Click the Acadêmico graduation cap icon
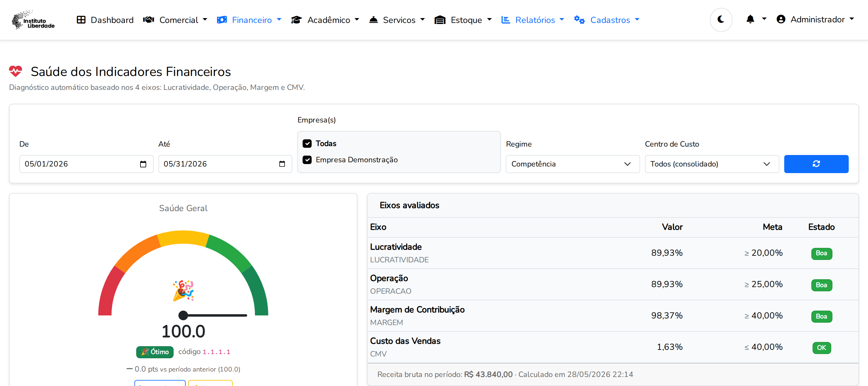Screen dimensions: 868x386 point(296,20)
